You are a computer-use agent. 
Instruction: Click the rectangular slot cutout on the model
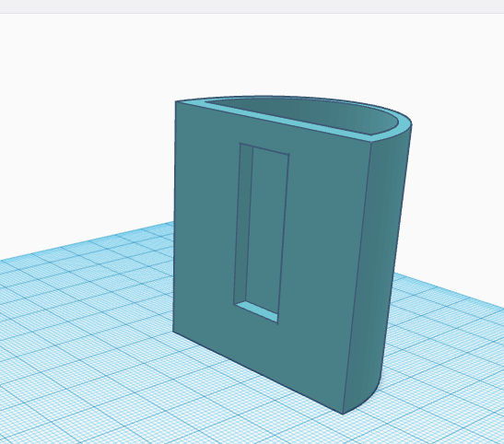coord(262,233)
